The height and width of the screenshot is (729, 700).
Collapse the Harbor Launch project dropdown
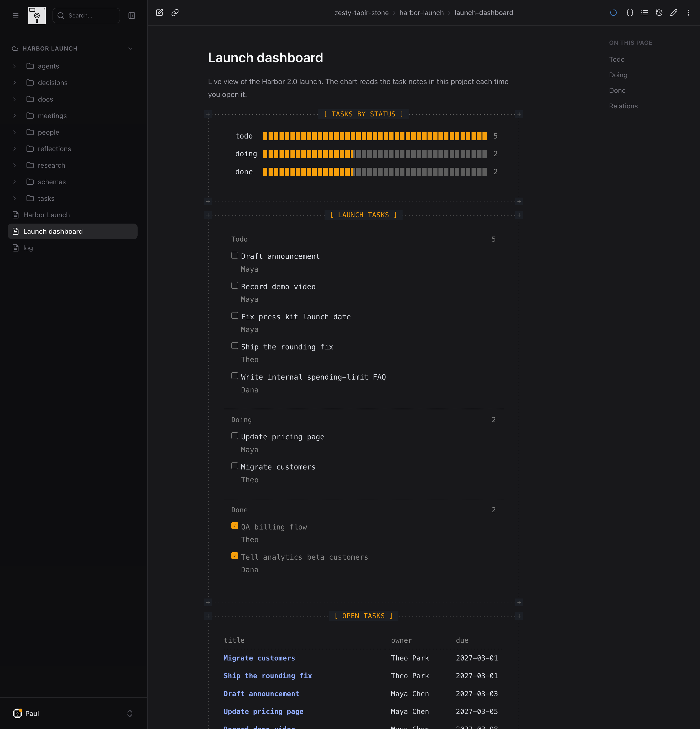[130, 49]
